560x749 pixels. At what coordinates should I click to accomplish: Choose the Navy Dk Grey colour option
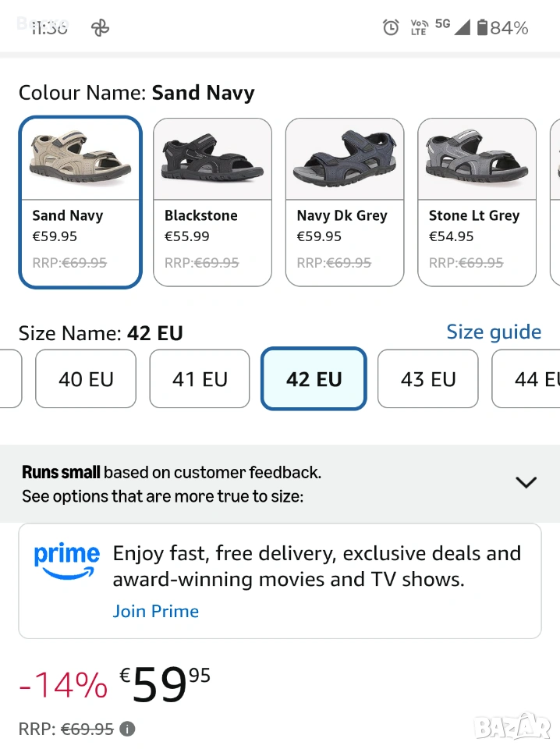point(345,201)
